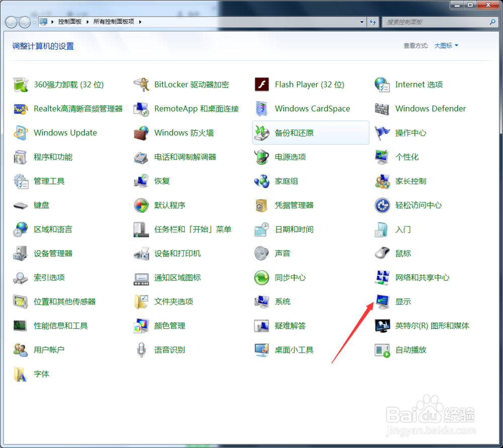This screenshot has height=448, width=503.
Task: Click the 系统 link
Action: click(x=283, y=302)
